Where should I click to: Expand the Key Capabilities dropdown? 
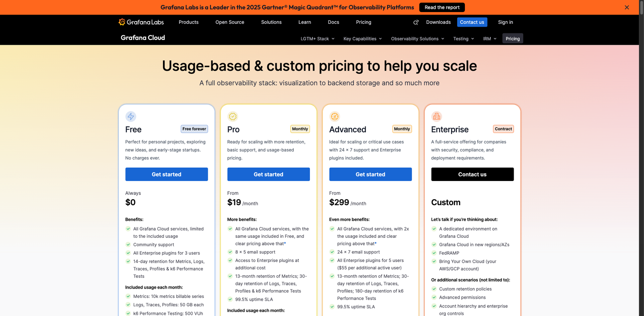click(363, 39)
